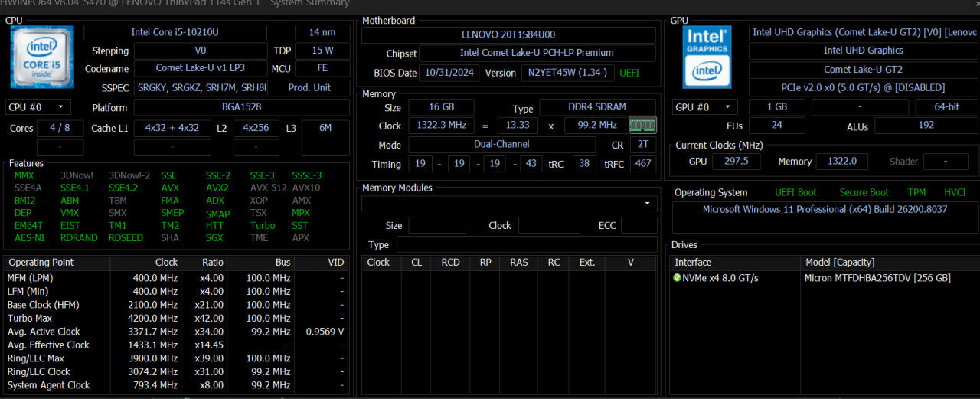Image resolution: width=980 pixels, height=399 pixels.
Task: Click the Memory Modules Clock field
Action: tap(549, 226)
